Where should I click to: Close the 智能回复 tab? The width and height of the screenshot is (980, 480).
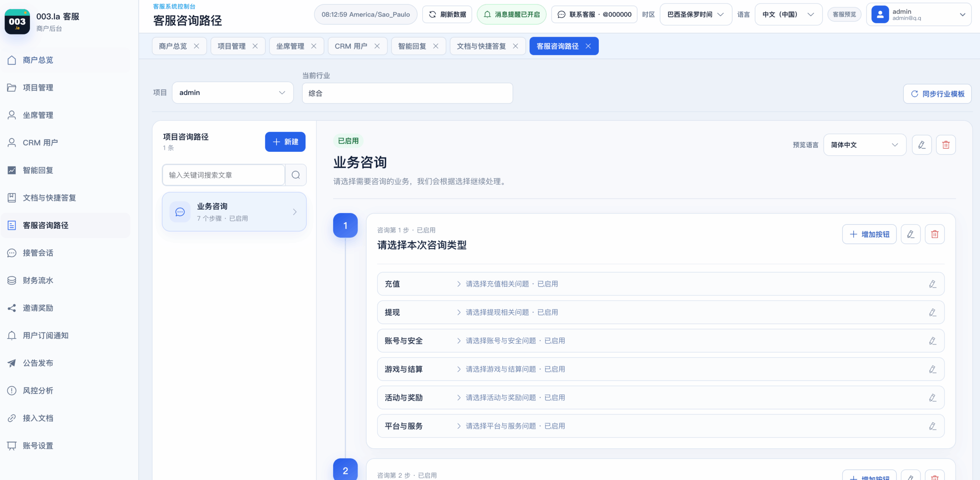point(436,46)
